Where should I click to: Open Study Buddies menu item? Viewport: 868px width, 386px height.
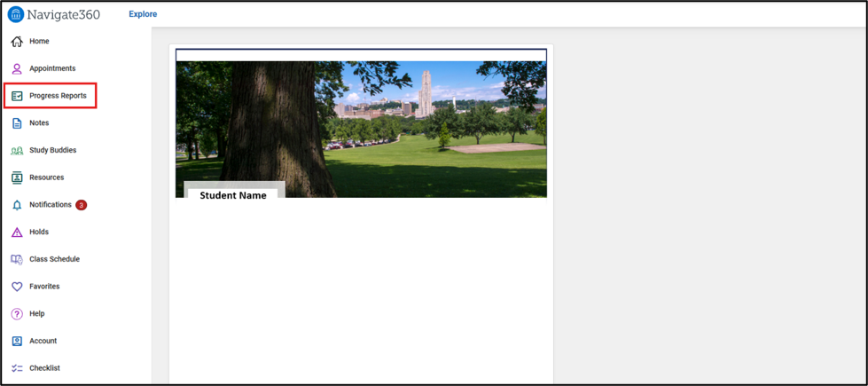[x=52, y=150]
